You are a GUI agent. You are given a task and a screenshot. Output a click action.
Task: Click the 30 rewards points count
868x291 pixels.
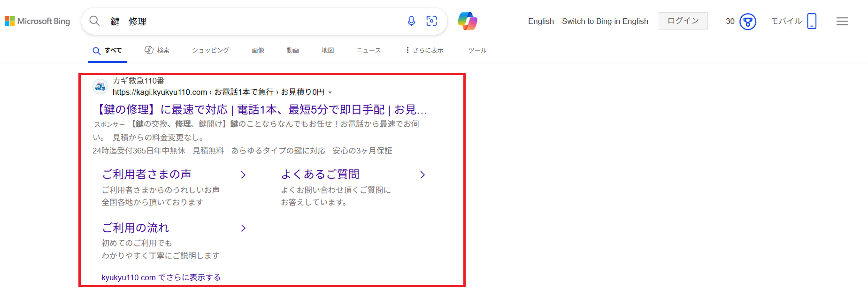(730, 21)
